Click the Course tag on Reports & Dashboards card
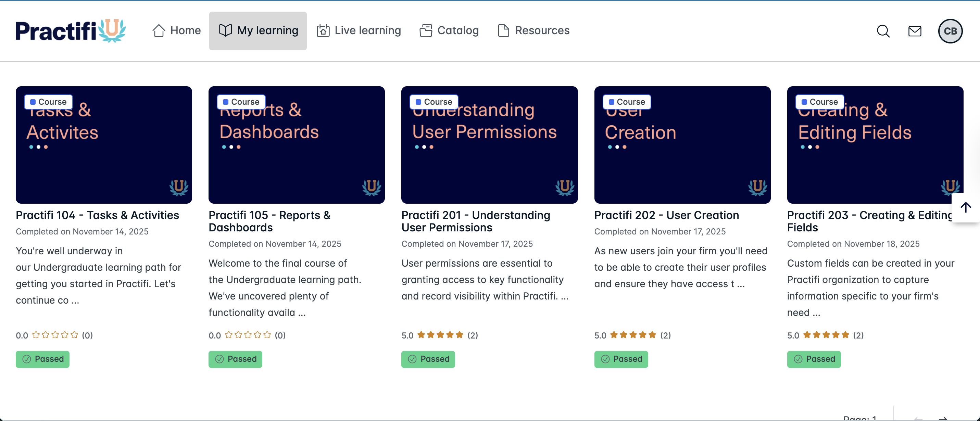 [241, 102]
